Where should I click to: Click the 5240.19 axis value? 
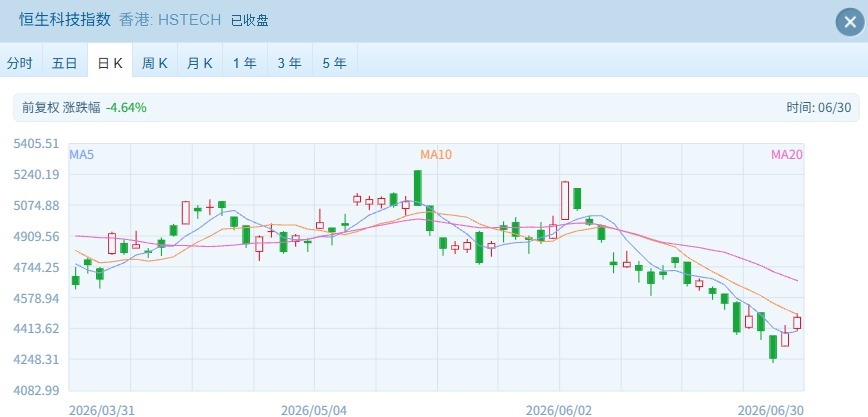point(36,175)
